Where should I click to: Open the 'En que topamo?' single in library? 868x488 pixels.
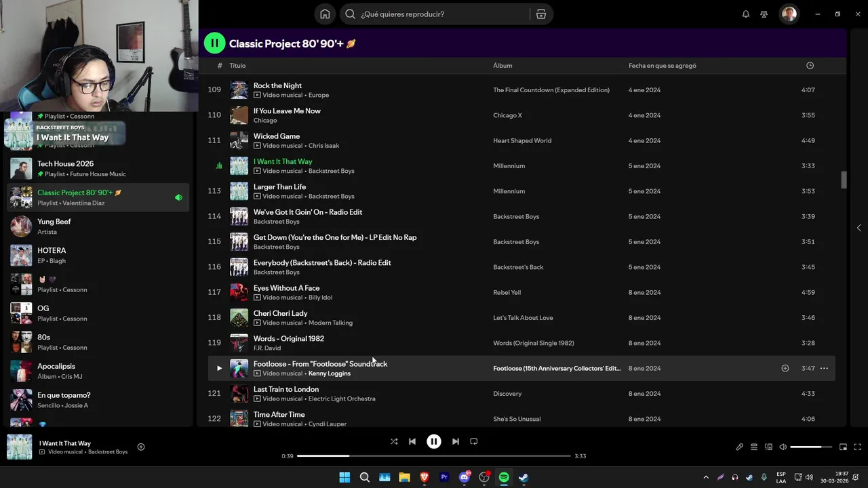pyautogui.click(x=98, y=400)
